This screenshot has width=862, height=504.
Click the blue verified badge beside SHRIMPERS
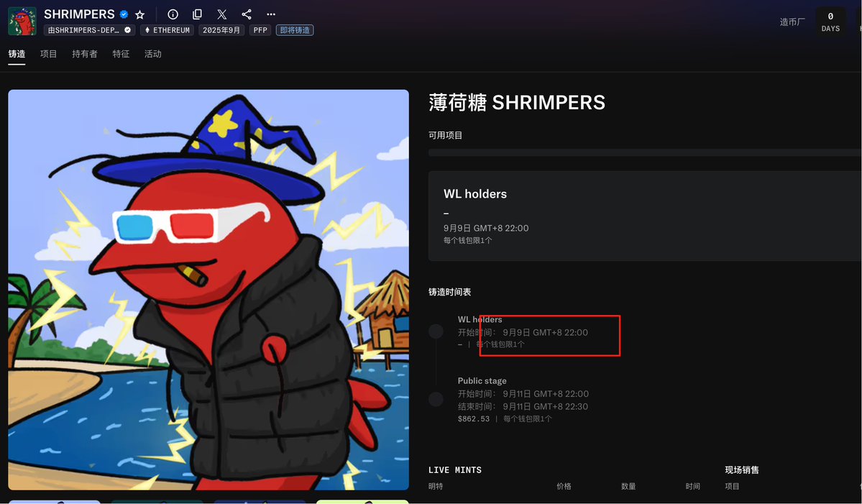[124, 14]
